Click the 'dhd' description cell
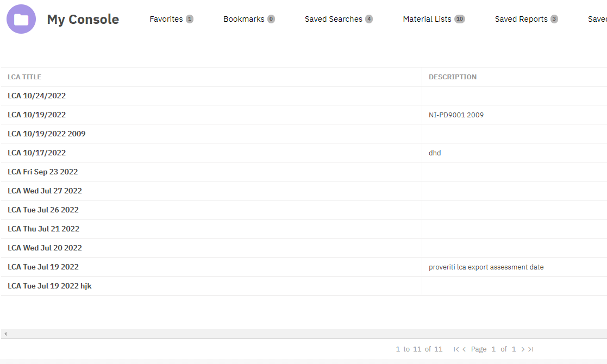 coord(435,153)
